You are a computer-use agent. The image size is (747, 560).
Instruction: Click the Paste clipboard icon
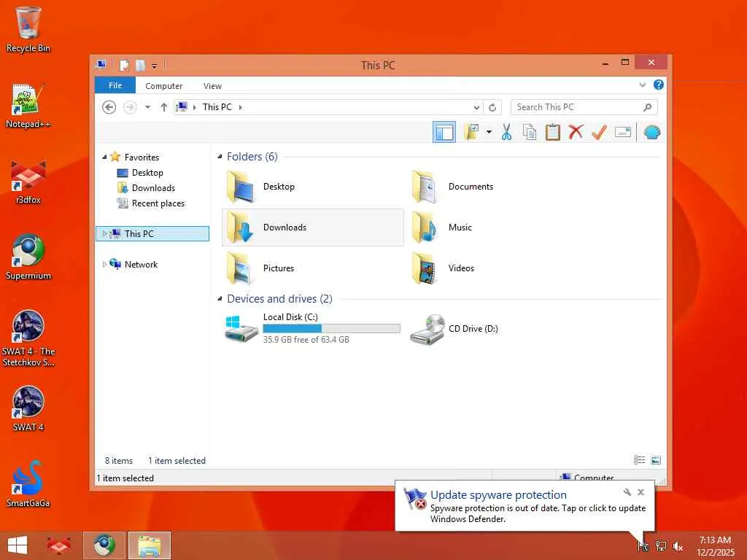(x=553, y=133)
